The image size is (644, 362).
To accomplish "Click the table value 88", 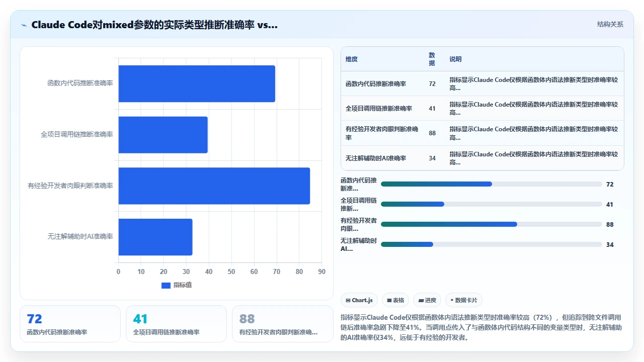I will [x=432, y=133].
